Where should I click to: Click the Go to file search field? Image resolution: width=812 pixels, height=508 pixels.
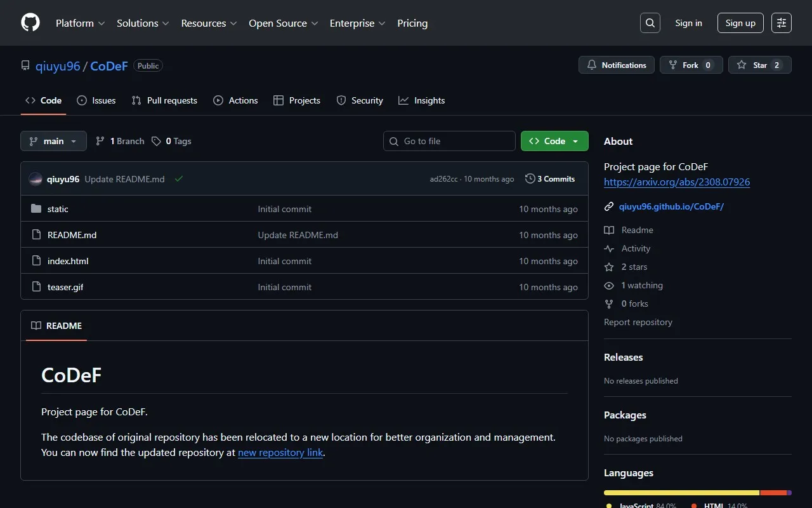[x=449, y=141]
